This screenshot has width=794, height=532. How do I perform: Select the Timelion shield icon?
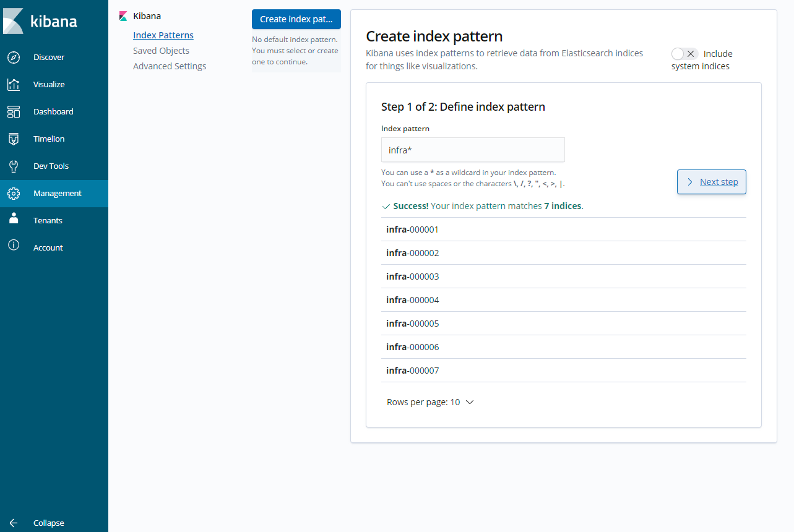point(14,139)
